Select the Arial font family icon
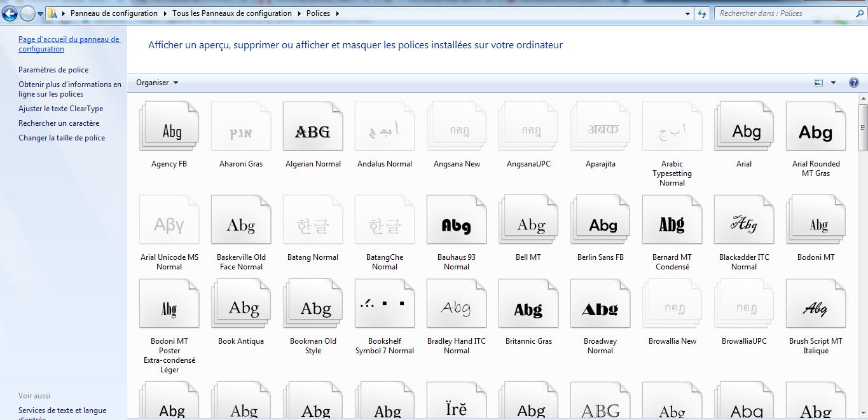This screenshot has height=420, width=868. click(744, 126)
